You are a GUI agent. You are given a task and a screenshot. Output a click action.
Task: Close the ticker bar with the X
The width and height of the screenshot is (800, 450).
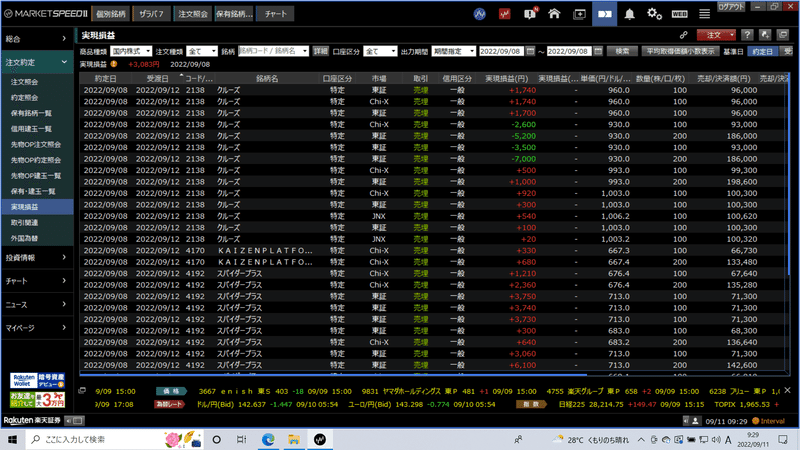(787, 390)
